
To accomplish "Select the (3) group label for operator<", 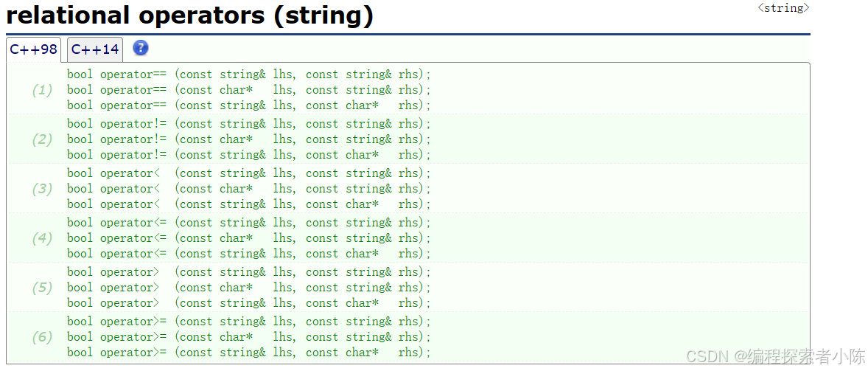I will tap(42, 189).
